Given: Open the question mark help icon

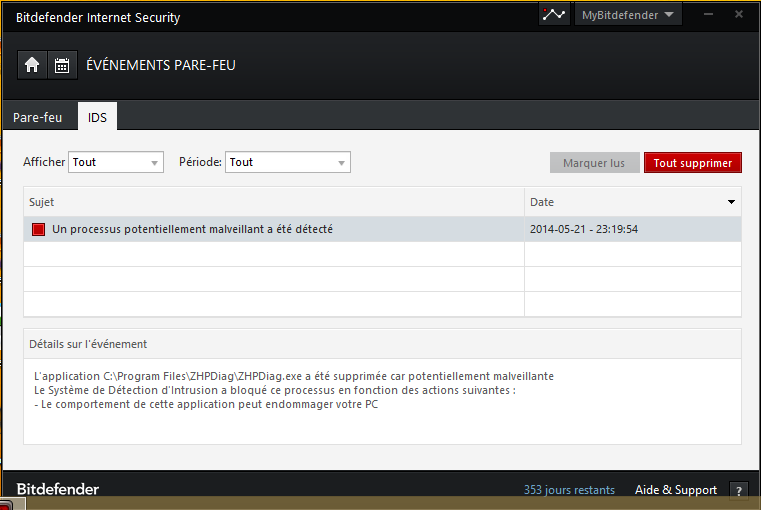Looking at the screenshot, I should coord(739,491).
